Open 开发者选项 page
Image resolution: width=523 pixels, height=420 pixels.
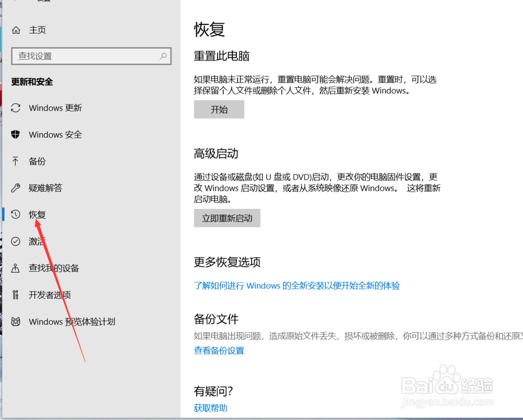(50, 295)
